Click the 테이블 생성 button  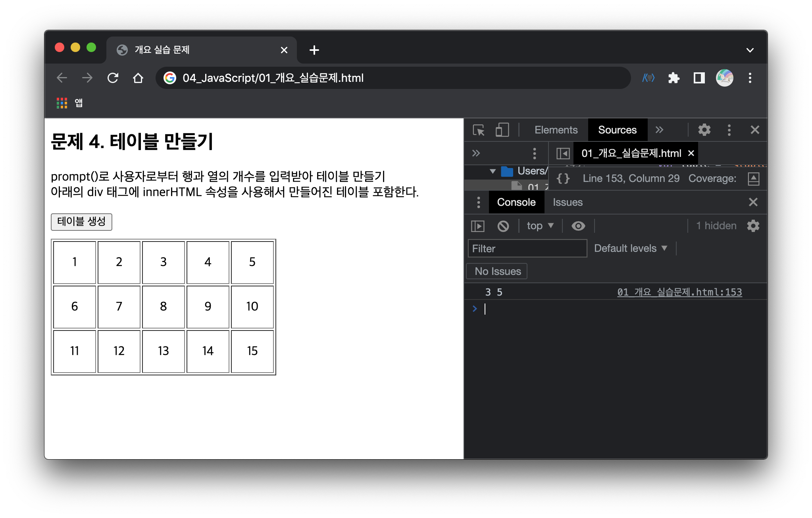coord(81,222)
